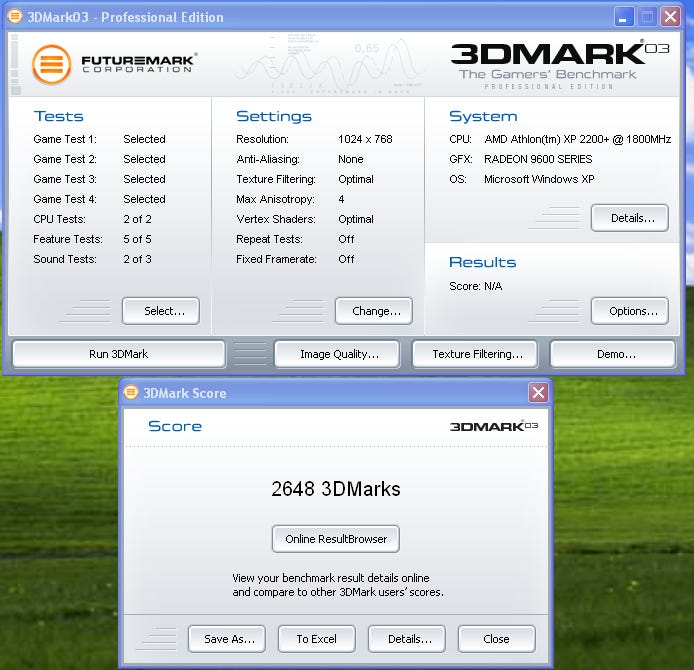The image size is (694, 670).
Task: Click the 'Score: N/A' result text
Action: click(476, 286)
